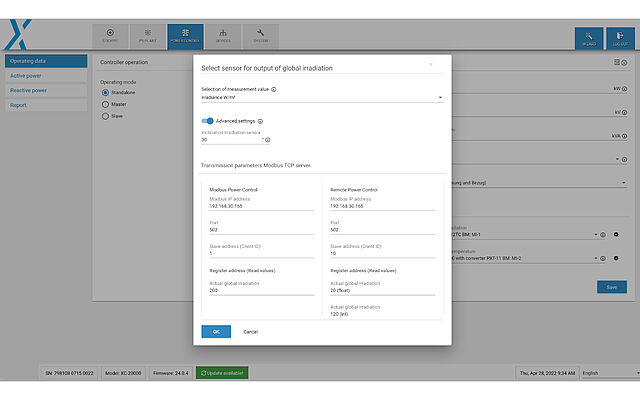Click the X logo in header
Viewport: 640px width, 400px height.
pyautogui.click(x=18, y=34)
